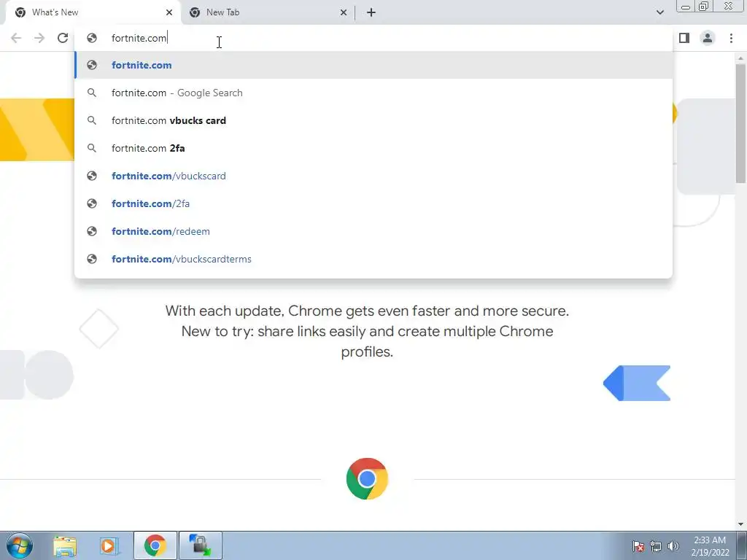Screen dimensions: 747x560
Task: Open the Chrome three-dot menu
Action: click(731, 38)
